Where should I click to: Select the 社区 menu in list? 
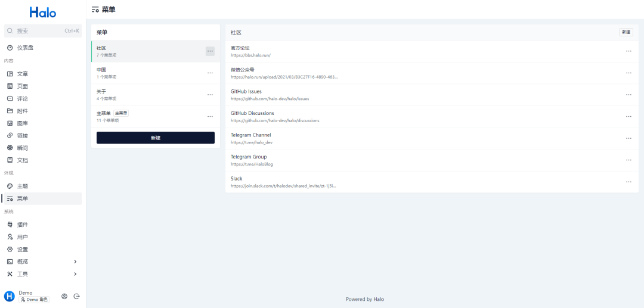(155, 51)
